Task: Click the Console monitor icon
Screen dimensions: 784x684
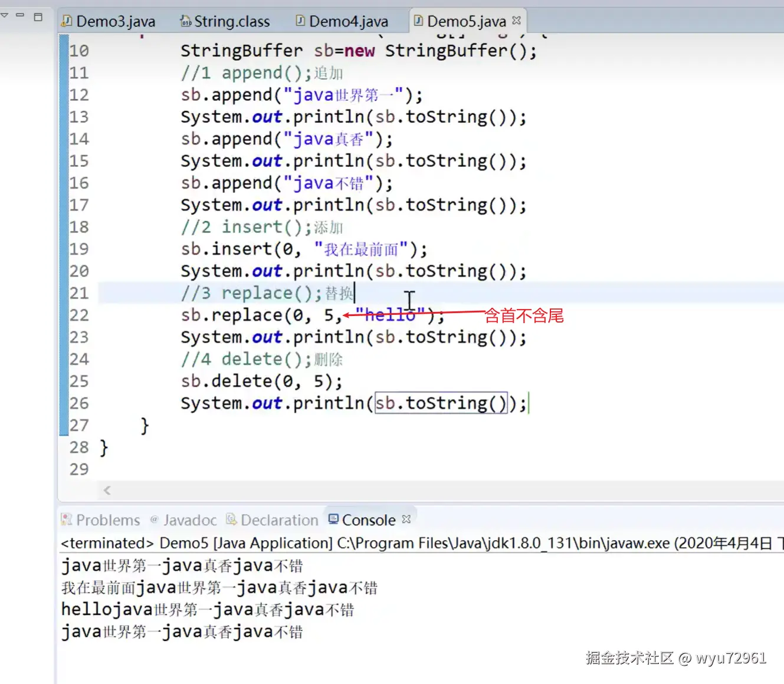Action: pos(333,519)
